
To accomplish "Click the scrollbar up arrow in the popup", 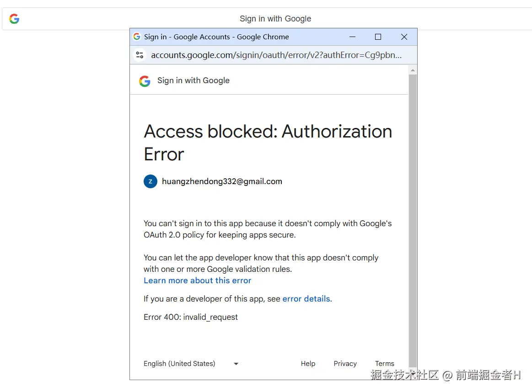I will [x=413, y=70].
